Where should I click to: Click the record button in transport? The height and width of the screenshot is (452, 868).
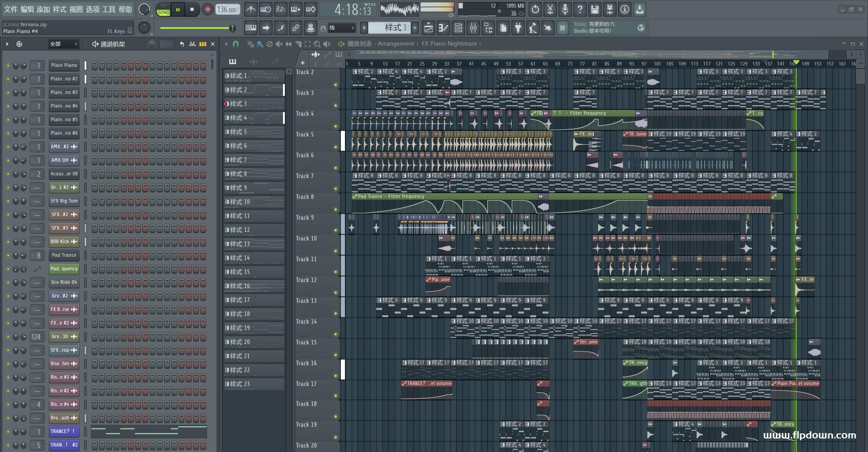coord(208,9)
